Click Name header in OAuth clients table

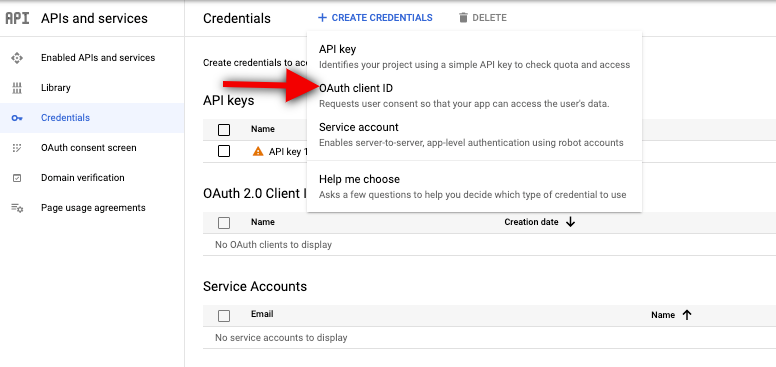click(x=263, y=222)
